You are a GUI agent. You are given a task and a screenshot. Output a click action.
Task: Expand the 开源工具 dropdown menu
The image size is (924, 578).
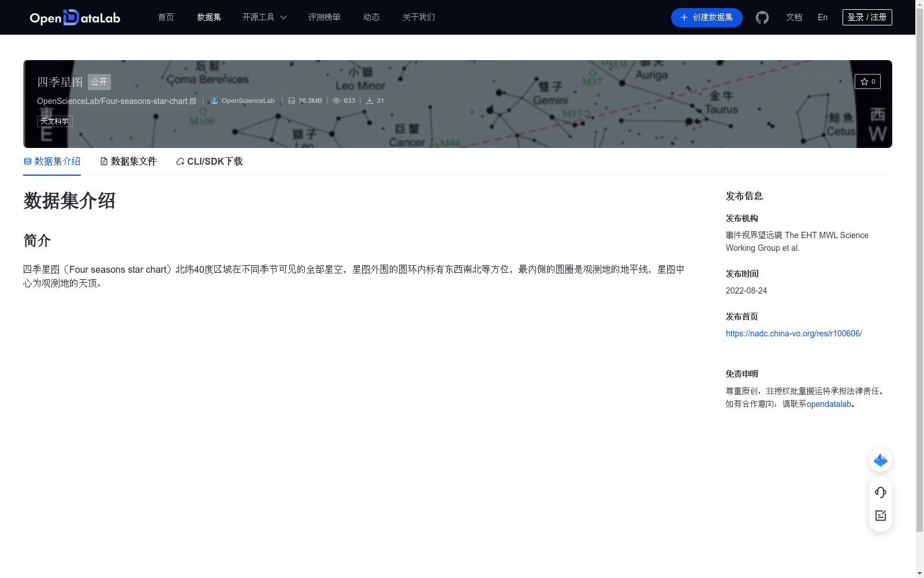(x=264, y=17)
